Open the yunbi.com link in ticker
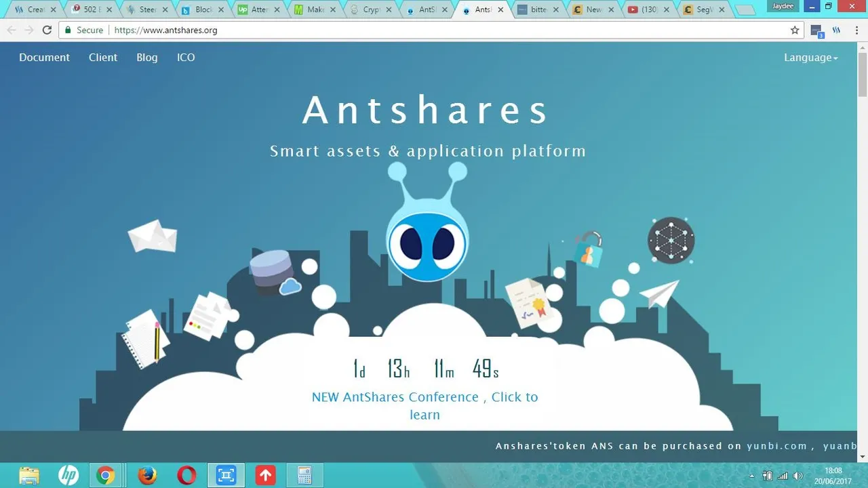Screen dimensions: 868x488 pos(777,446)
